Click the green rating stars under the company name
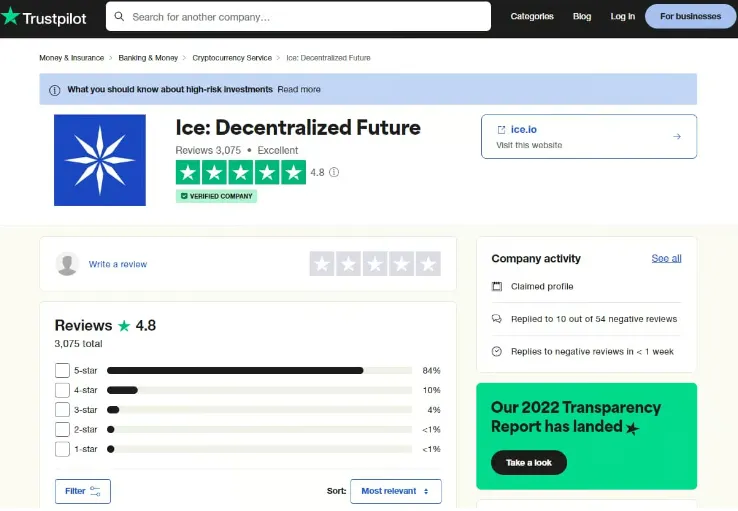The height and width of the screenshot is (511, 738). (x=241, y=173)
